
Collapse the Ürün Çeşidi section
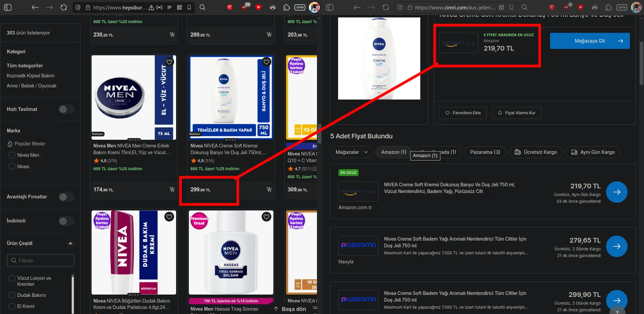tap(70, 243)
